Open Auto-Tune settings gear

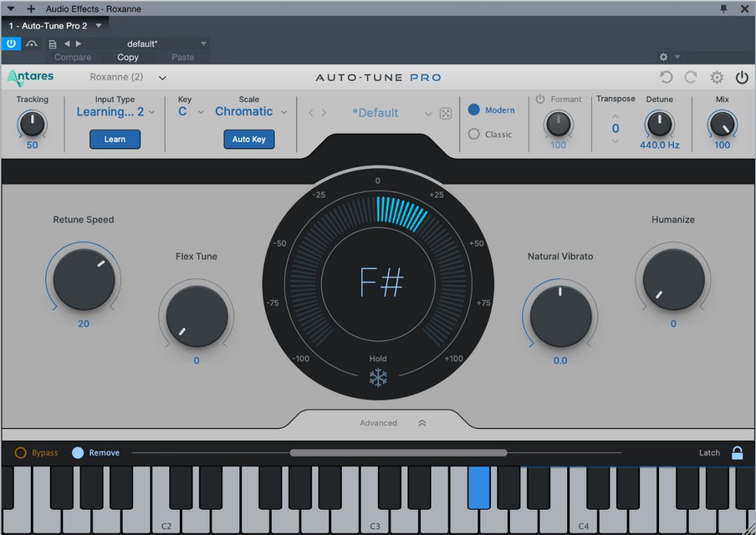[717, 77]
